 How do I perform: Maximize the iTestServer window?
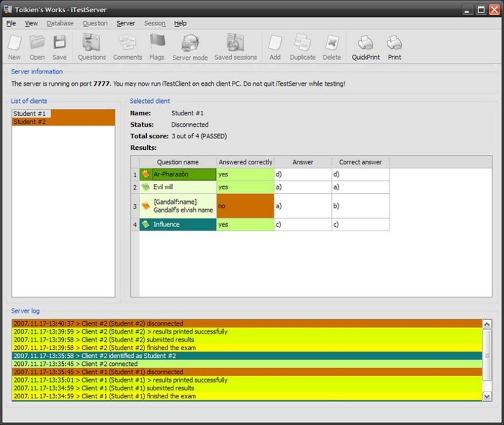(481, 10)
